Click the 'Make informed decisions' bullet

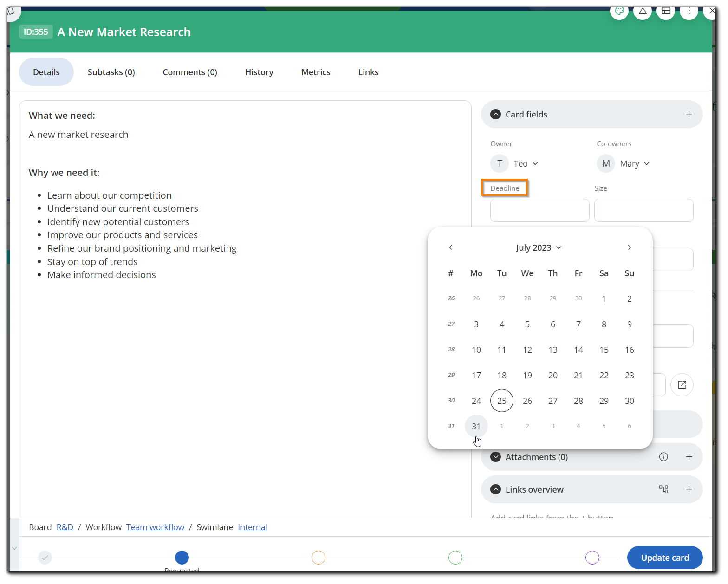tap(102, 275)
